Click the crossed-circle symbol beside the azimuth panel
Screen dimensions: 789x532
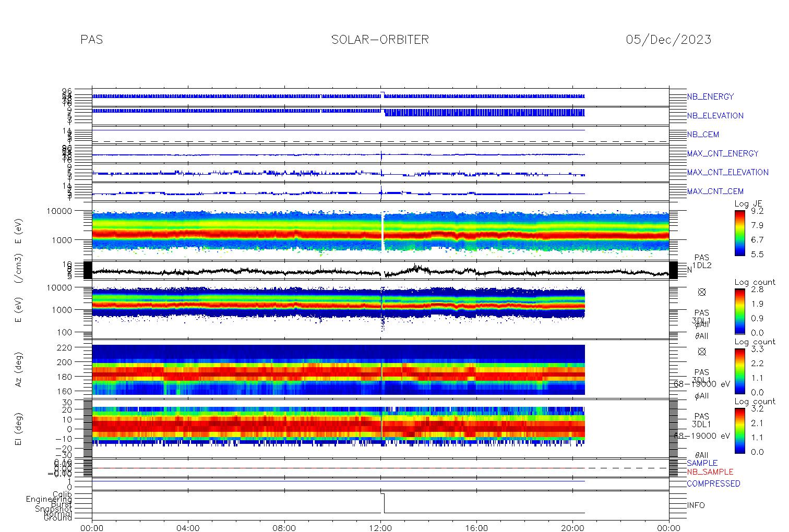pyautogui.click(x=702, y=352)
